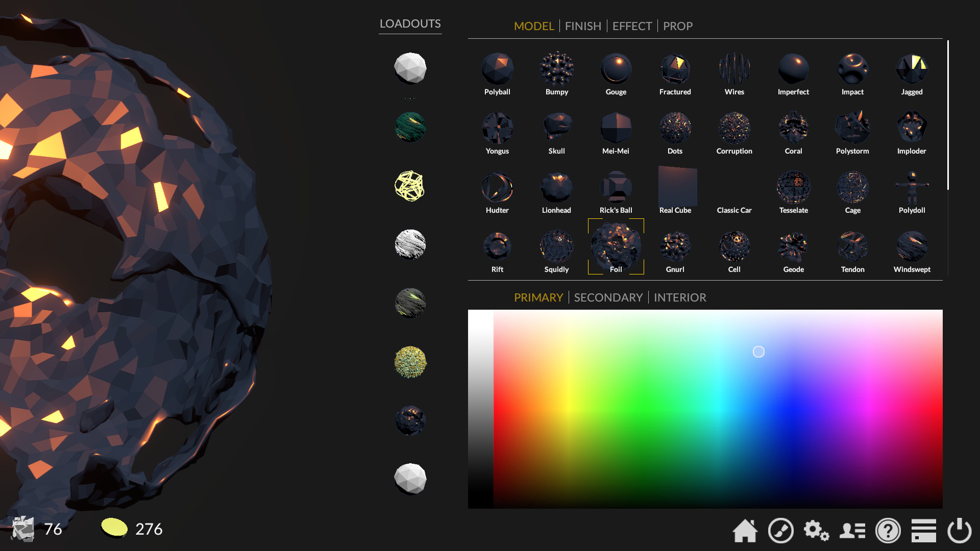980x551 pixels.
Task: Switch to the FINISH tab
Action: tap(583, 26)
